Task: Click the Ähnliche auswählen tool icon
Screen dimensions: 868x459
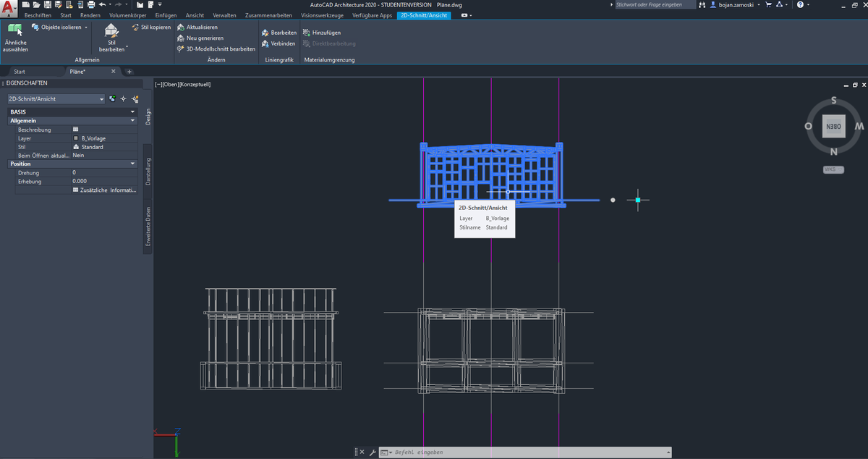Action: tap(14, 30)
